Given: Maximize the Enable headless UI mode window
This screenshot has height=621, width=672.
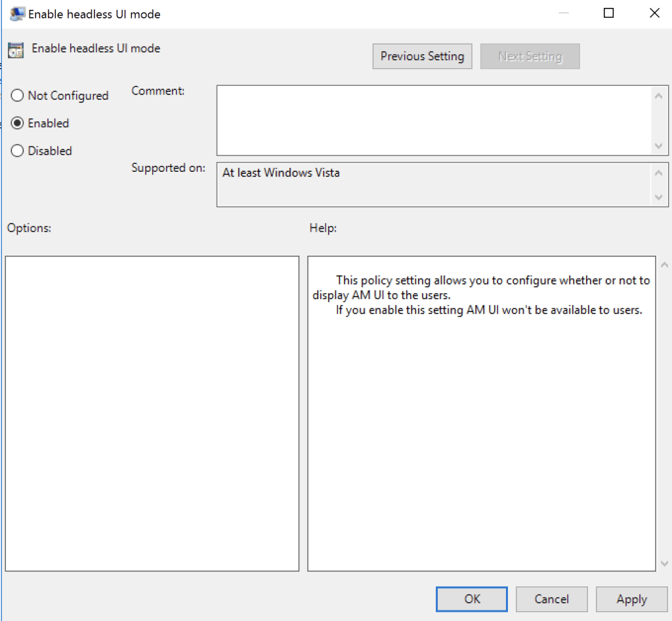Looking at the screenshot, I should pyautogui.click(x=608, y=13).
